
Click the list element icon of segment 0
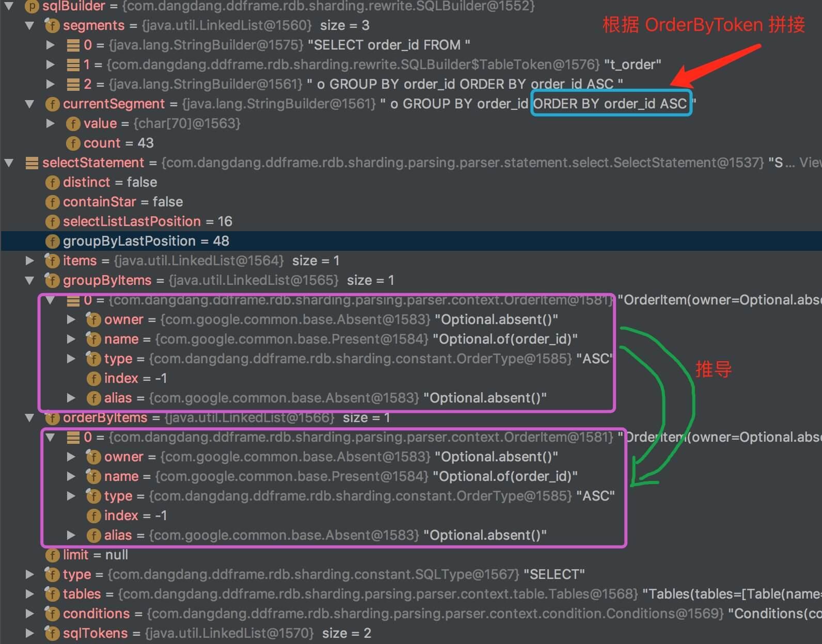(x=73, y=45)
